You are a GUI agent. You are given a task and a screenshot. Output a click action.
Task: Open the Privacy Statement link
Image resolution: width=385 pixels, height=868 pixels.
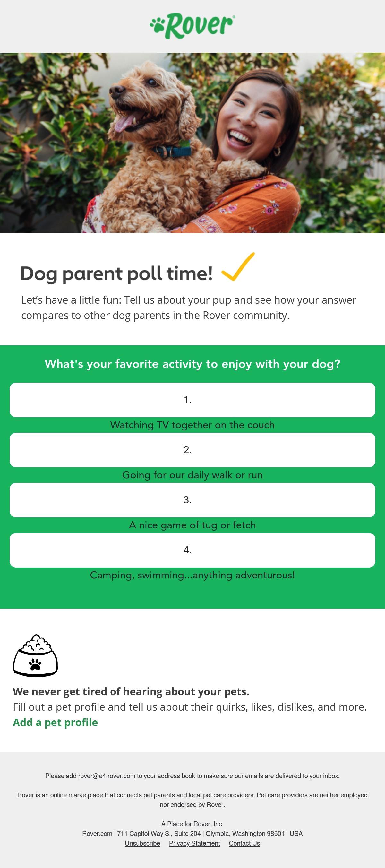[194, 843]
